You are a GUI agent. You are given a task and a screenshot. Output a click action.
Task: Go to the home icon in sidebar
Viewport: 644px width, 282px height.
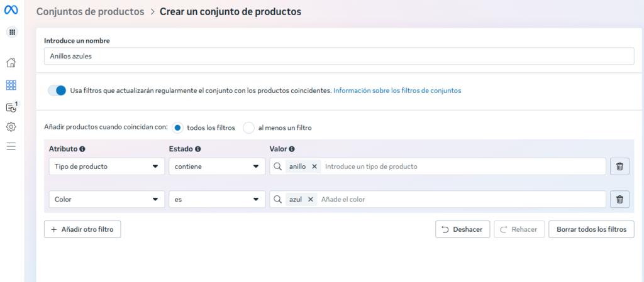(x=11, y=63)
